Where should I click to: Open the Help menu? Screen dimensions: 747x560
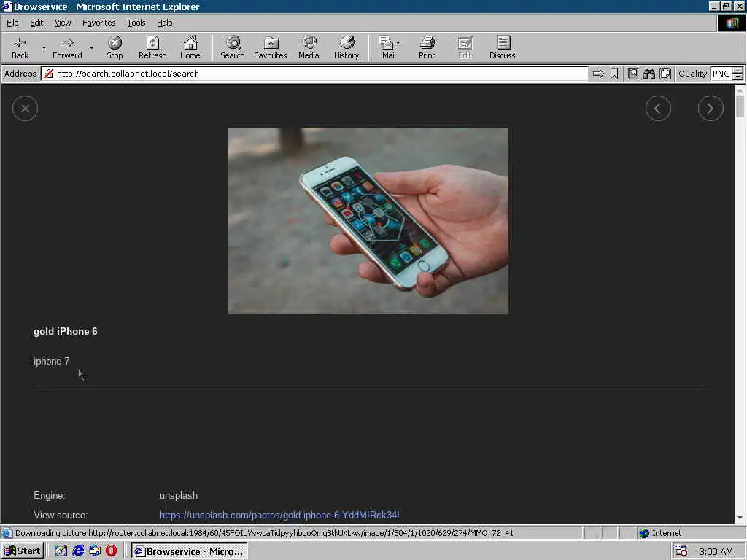tap(164, 23)
